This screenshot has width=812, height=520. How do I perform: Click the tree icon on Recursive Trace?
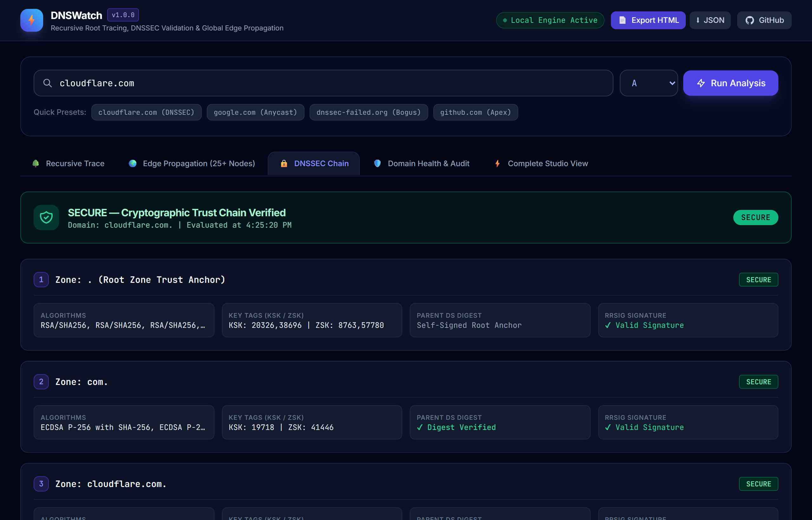coord(36,163)
